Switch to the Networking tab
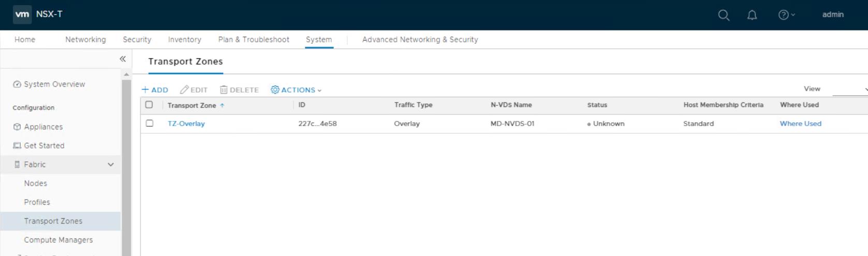868x256 pixels. [85, 39]
